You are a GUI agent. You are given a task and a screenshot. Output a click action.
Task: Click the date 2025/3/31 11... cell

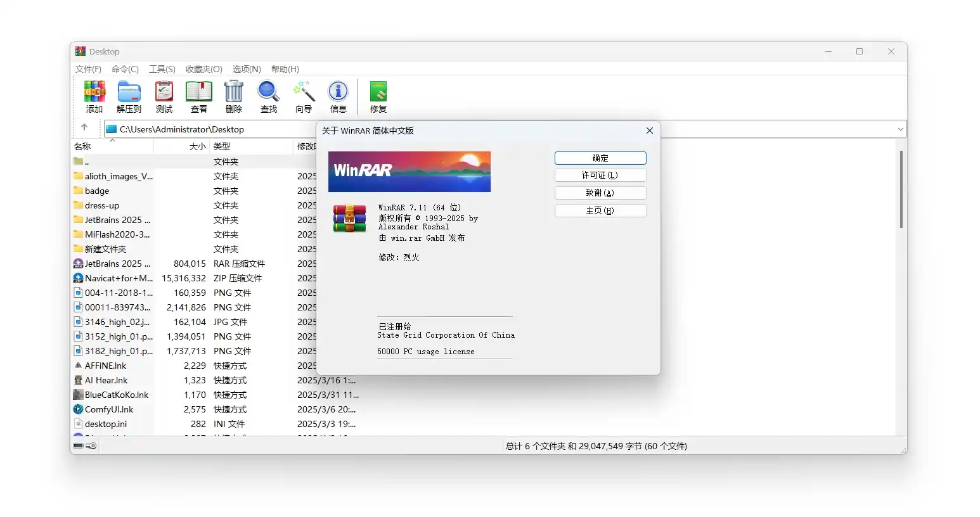328,395
